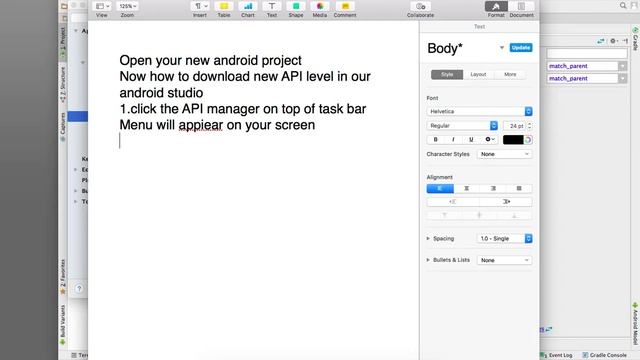Click the 24 pt font size field

click(515, 126)
